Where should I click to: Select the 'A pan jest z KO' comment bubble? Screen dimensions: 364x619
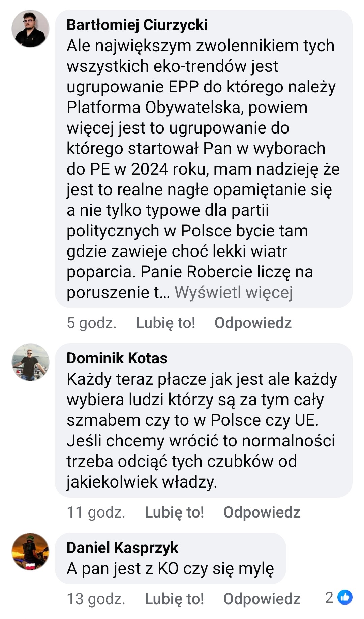tap(171, 558)
